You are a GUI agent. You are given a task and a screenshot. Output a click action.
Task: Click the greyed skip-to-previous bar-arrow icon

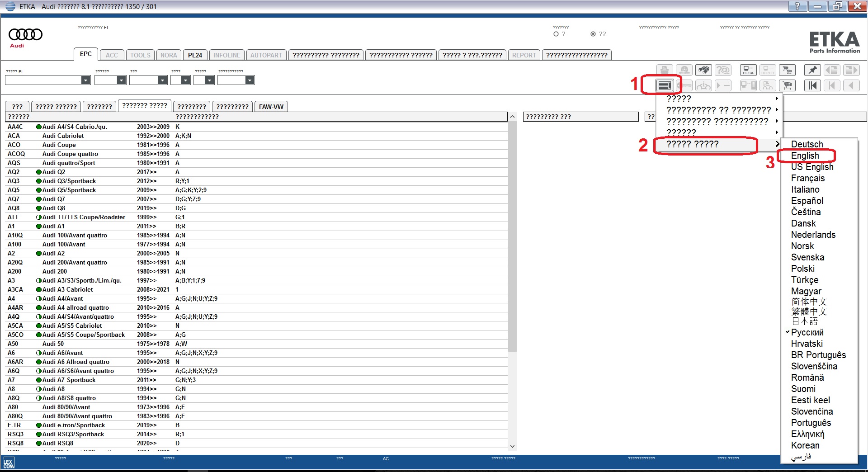[x=832, y=85]
